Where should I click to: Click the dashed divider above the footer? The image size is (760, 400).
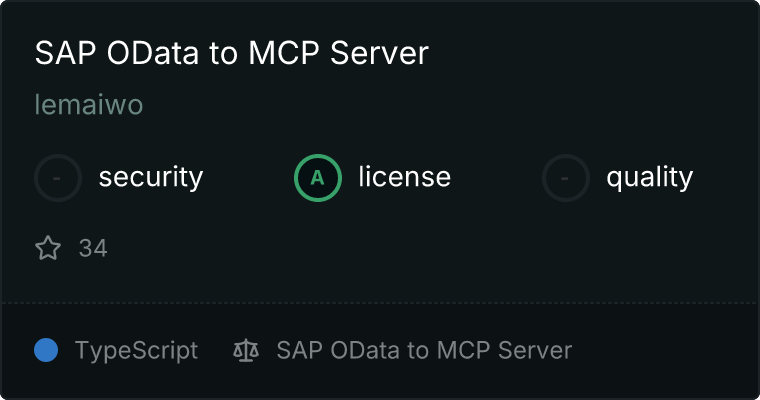click(x=380, y=302)
